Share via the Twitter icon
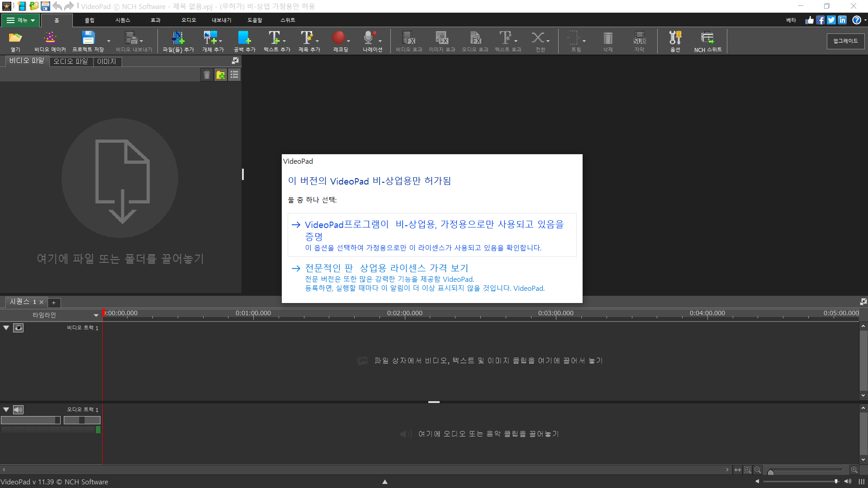Image resolution: width=868 pixels, height=488 pixels. click(x=831, y=20)
